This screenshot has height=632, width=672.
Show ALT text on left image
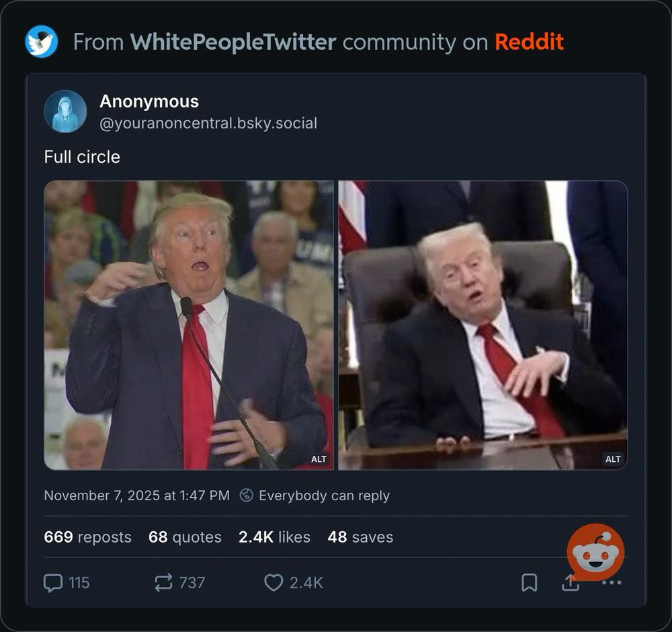click(319, 459)
